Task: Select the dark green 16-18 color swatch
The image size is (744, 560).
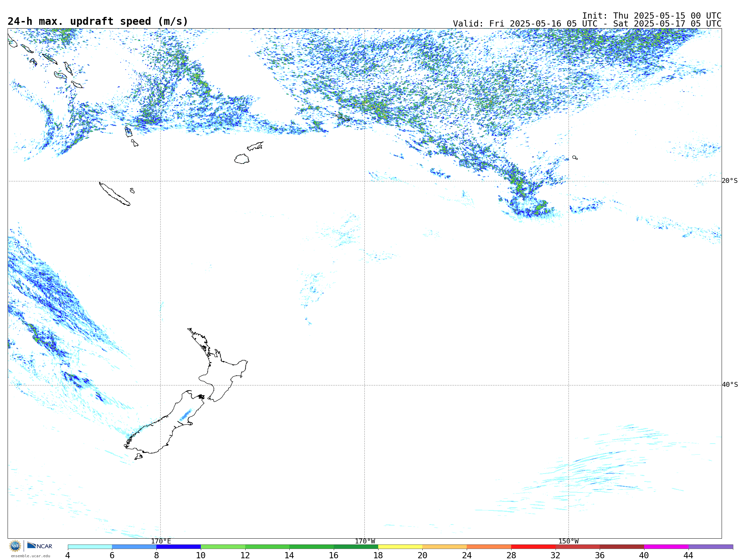Action: click(356, 547)
